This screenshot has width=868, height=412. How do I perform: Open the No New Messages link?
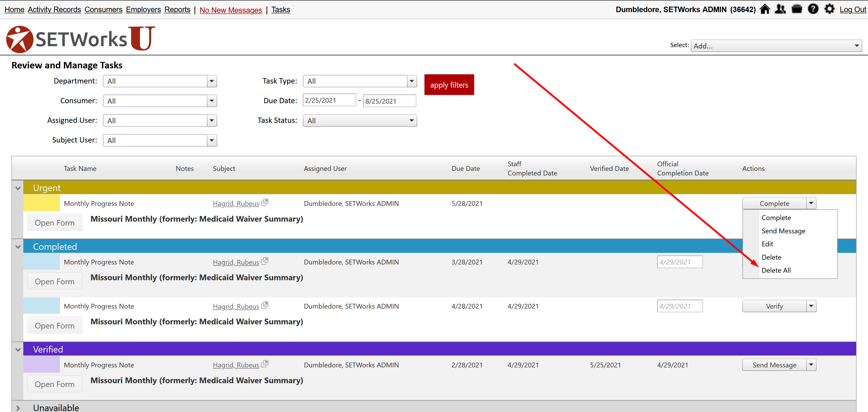point(230,10)
